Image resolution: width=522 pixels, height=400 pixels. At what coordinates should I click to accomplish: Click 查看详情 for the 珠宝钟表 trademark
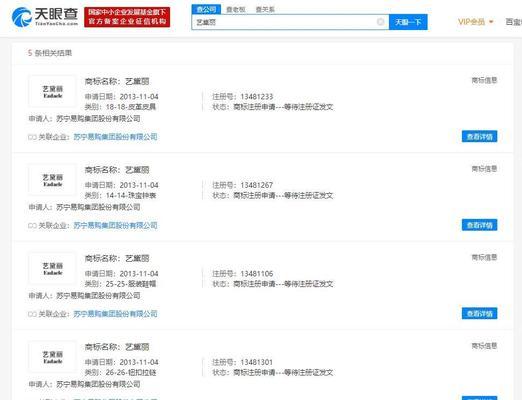[x=479, y=225]
